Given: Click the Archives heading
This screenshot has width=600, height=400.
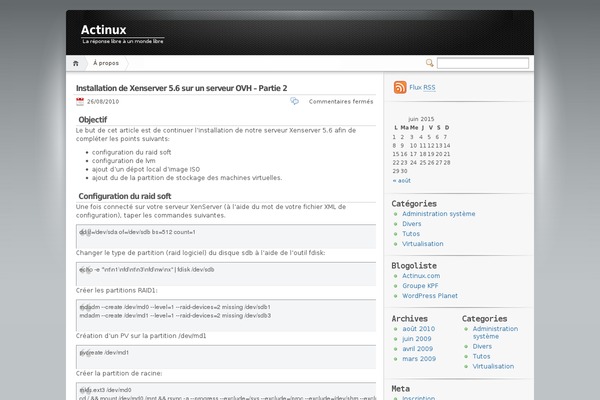Looking at the screenshot, I should (x=409, y=318).
